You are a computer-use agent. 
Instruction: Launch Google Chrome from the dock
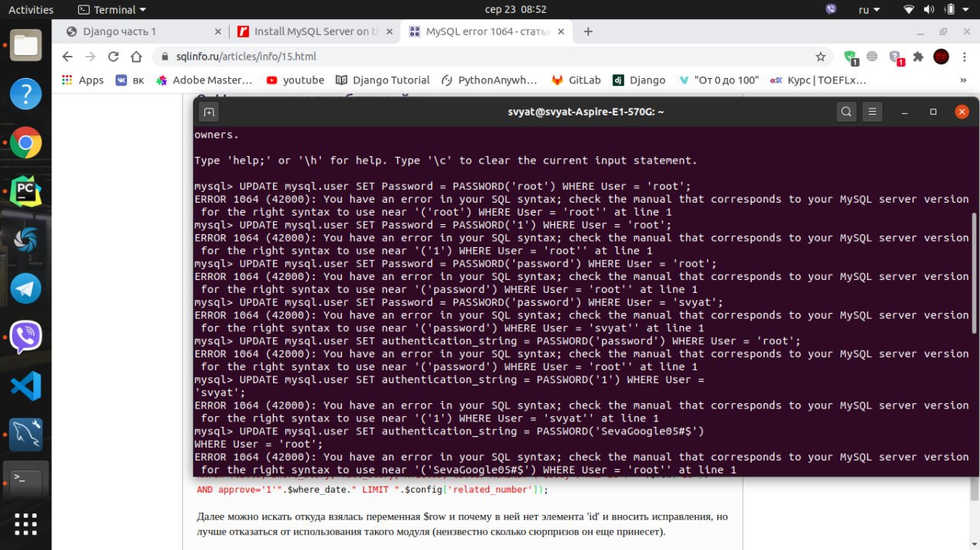click(26, 142)
